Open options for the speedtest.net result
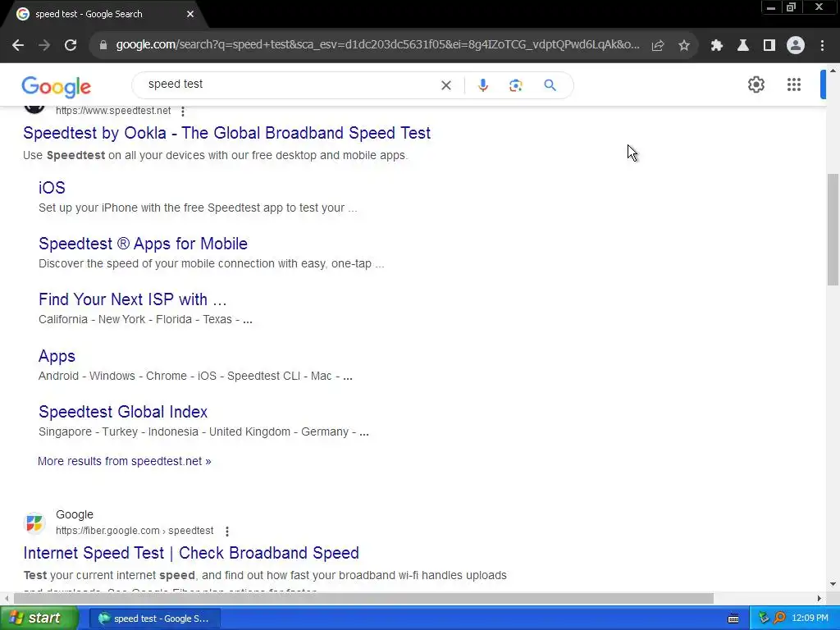 (x=183, y=112)
